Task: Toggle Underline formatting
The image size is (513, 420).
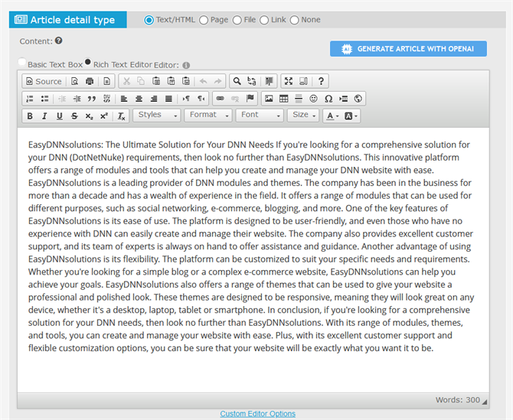Action: 59,116
